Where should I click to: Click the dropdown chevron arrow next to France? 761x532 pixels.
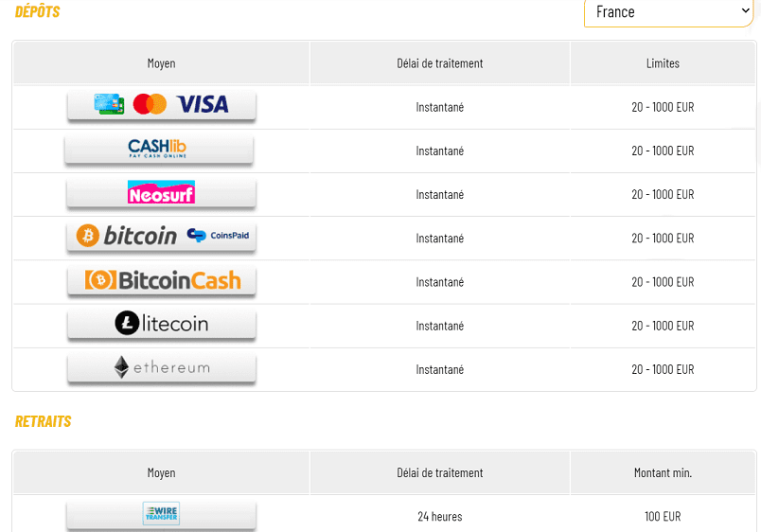click(x=745, y=10)
